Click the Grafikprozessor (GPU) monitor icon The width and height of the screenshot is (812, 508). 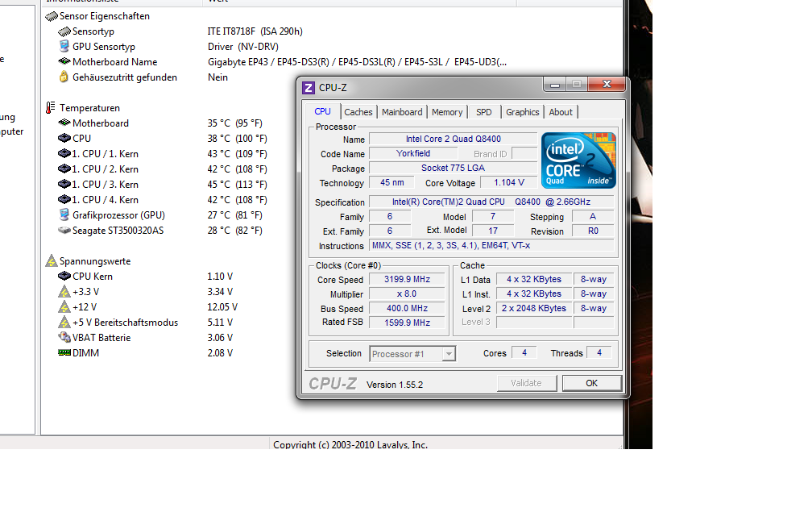tap(64, 214)
